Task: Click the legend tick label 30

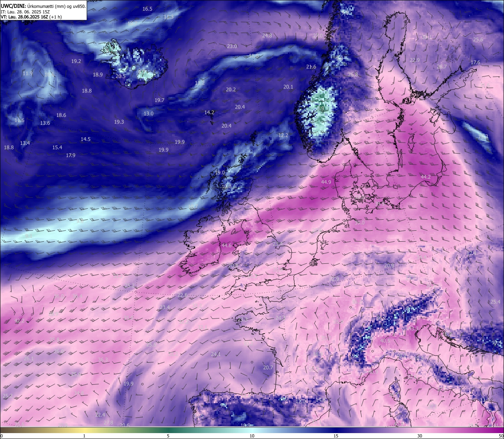Action: 420,436
